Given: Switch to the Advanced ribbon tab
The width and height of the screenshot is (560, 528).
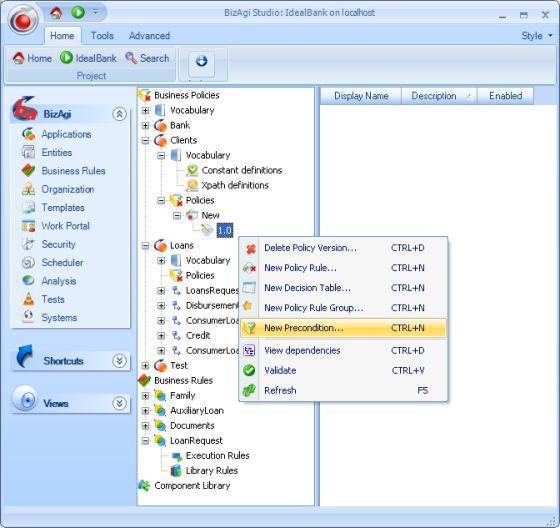Looking at the screenshot, I should 149,36.
